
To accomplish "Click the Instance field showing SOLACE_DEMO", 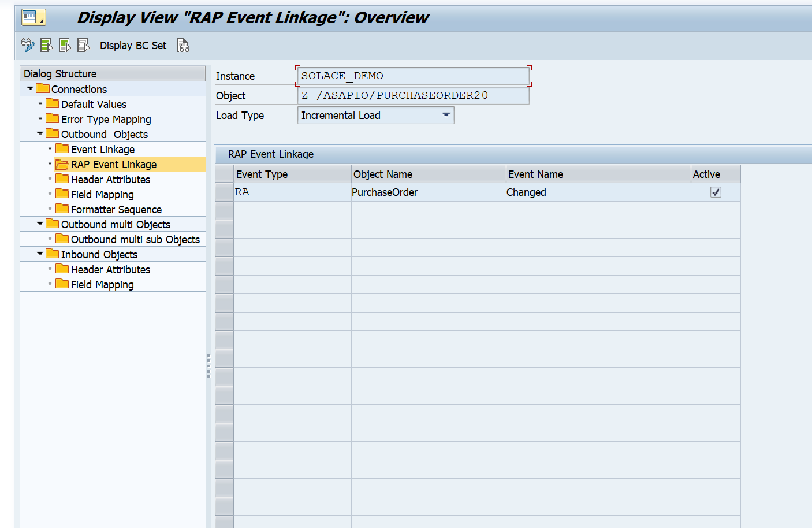I will point(413,76).
